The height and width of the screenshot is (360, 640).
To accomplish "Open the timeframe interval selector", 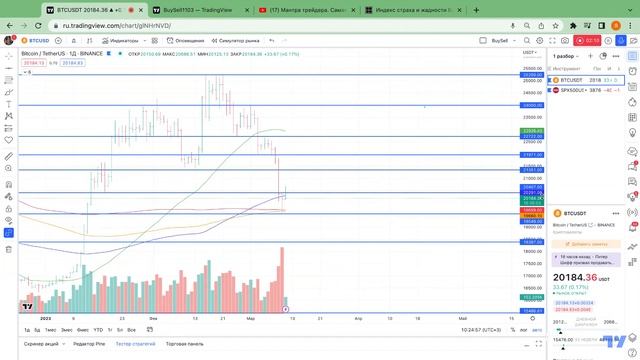I will [74, 40].
